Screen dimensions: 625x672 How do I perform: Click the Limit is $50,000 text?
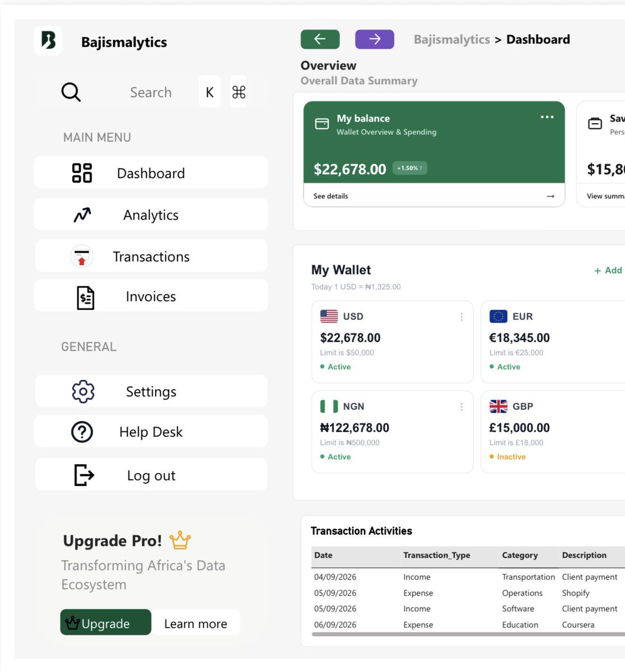click(347, 353)
